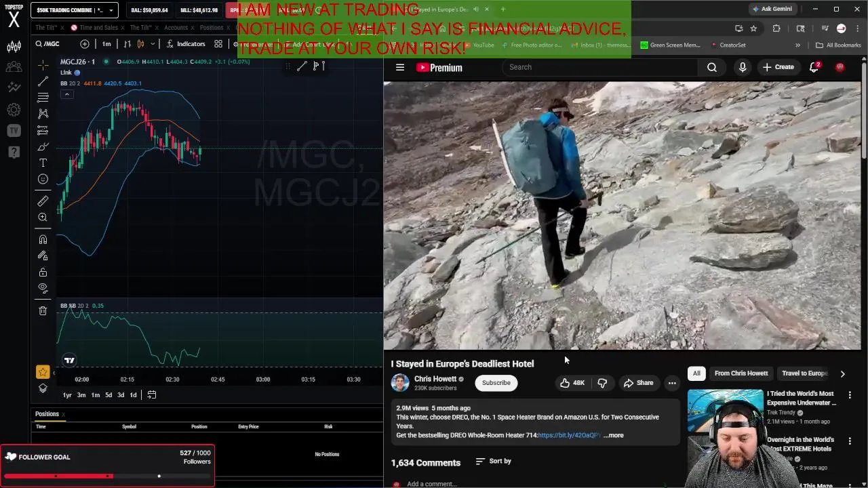Select the 1d date range
The width and height of the screenshot is (868, 488).
click(133, 395)
